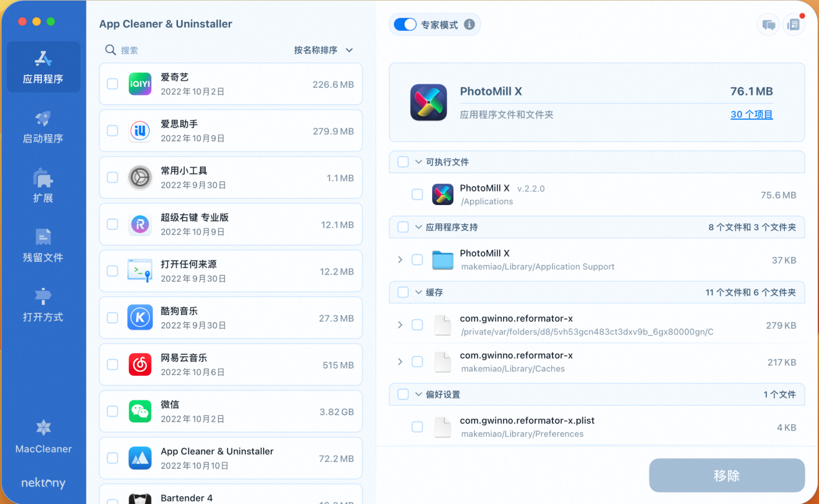The image size is (819, 504).
Task: Collapse the 偏好设置 section
Action: pyautogui.click(x=419, y=394)
